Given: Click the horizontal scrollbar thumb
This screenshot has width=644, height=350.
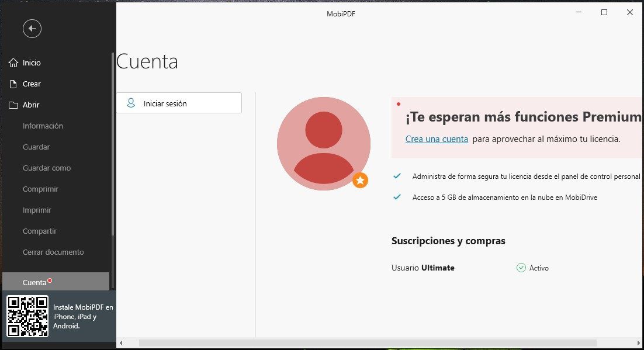Looking at the screenshot, I should click(368, 342).
